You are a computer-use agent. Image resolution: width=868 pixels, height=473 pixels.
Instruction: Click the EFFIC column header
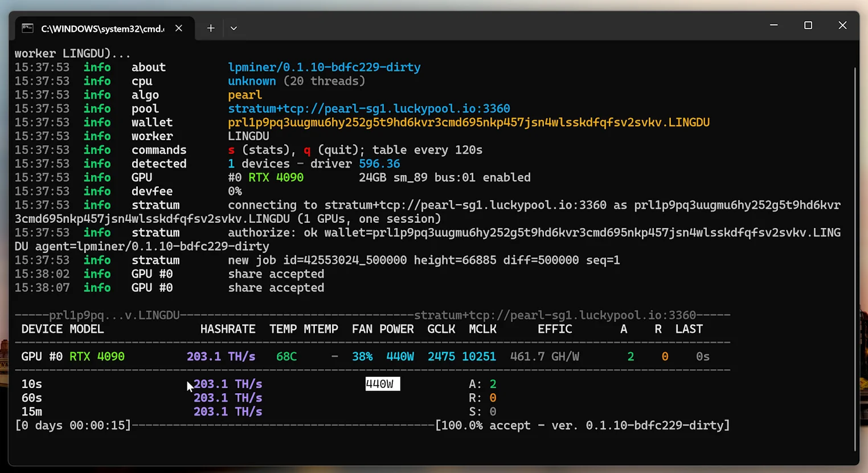click(555, 329)
